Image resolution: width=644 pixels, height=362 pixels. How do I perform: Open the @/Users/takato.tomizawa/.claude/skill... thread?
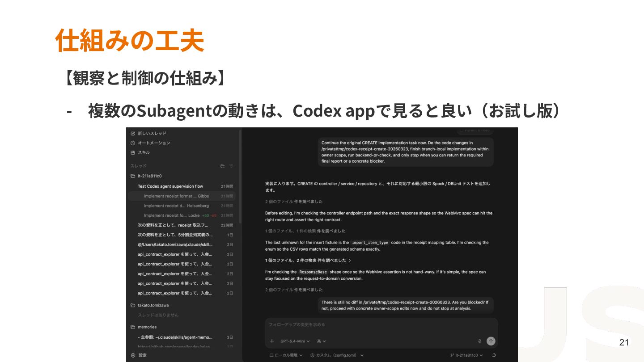[182, 245]
